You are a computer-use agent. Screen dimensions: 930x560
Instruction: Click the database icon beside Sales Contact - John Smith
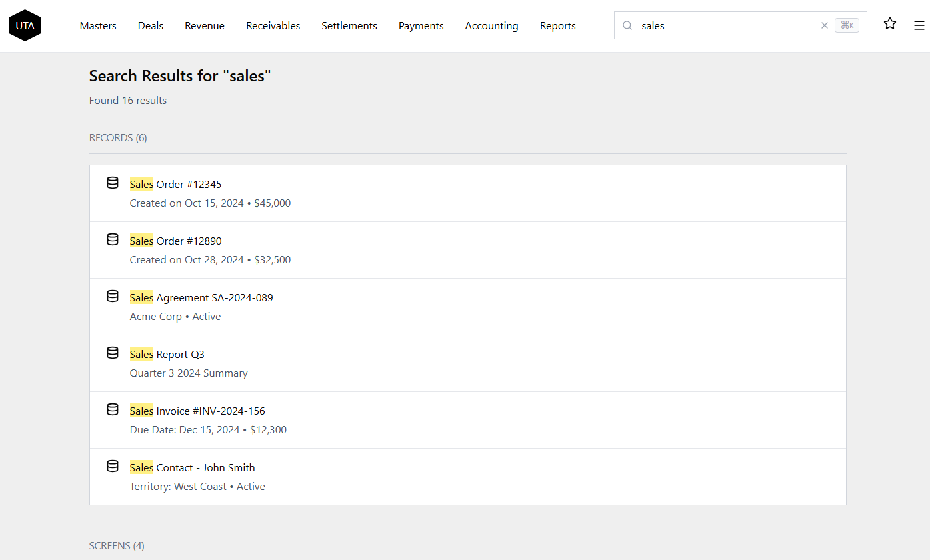pos(112,465)
